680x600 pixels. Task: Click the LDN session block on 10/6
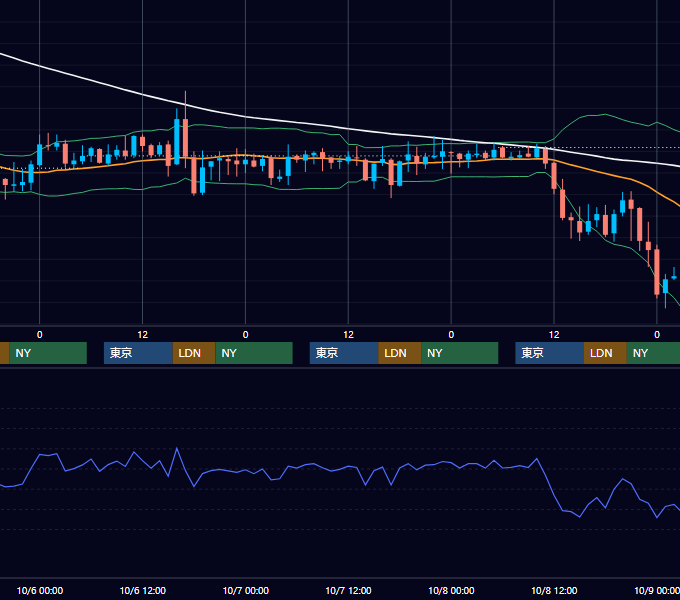[x=194, y=353]
